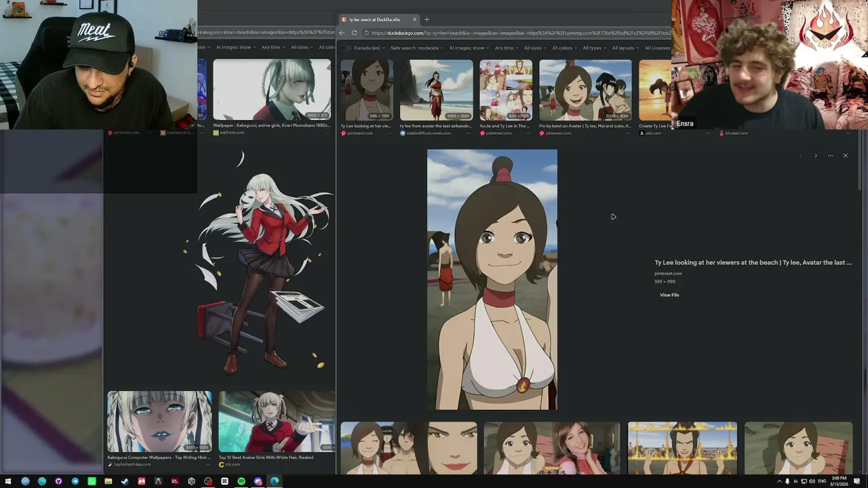Go to the next image in detail panel

point(815,155)
